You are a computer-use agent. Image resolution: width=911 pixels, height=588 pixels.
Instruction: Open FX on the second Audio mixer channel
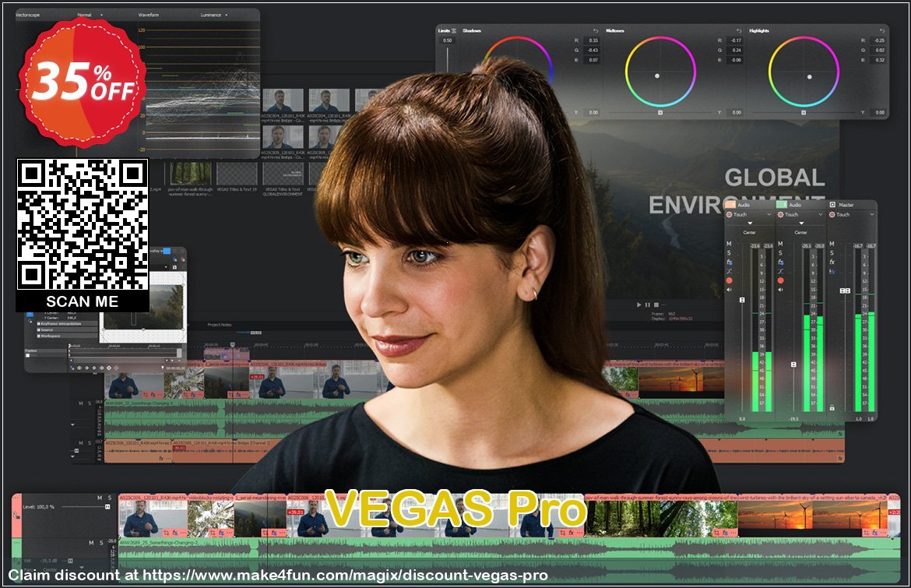click(x=780, y=262)
